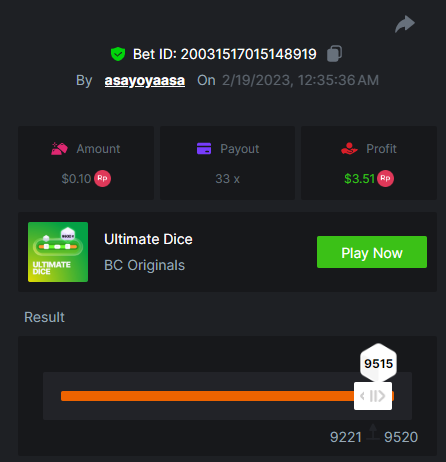Click the $3.51 profit value
The image size is (446, 462).
359,179
